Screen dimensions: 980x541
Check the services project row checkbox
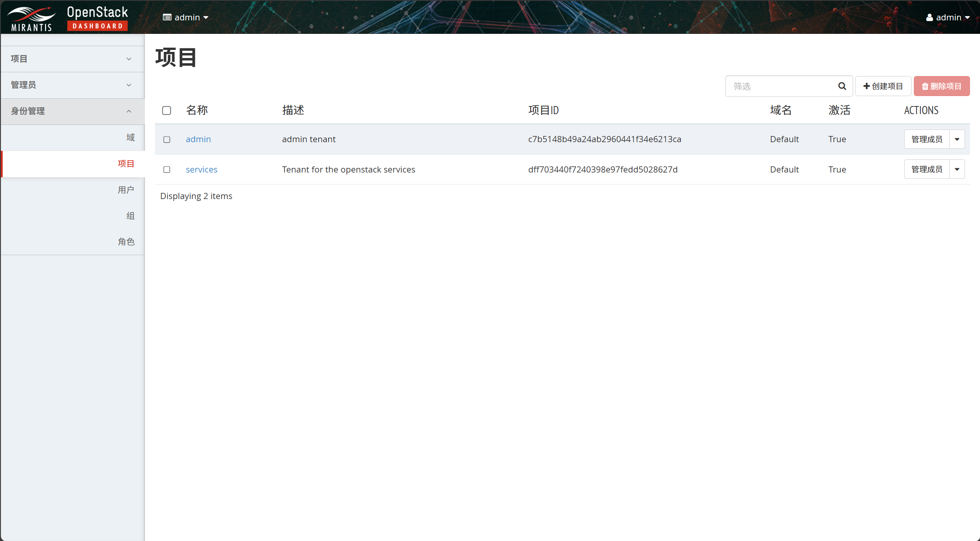(x=166, y=169)
